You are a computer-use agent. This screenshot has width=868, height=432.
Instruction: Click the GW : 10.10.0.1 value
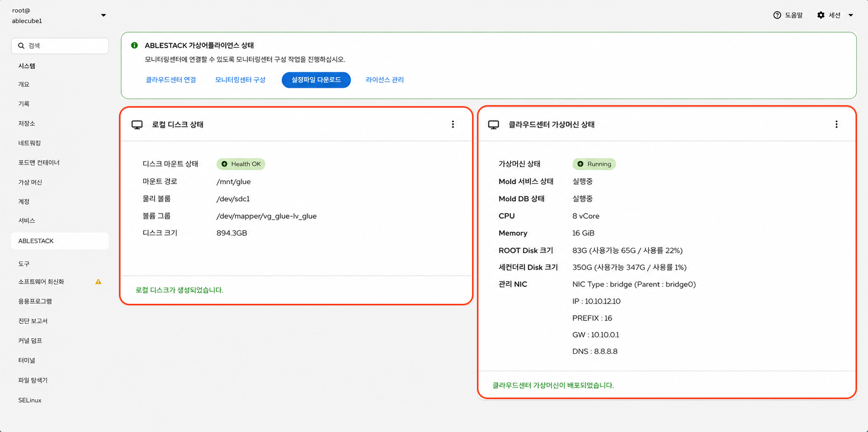pos(595,334)
